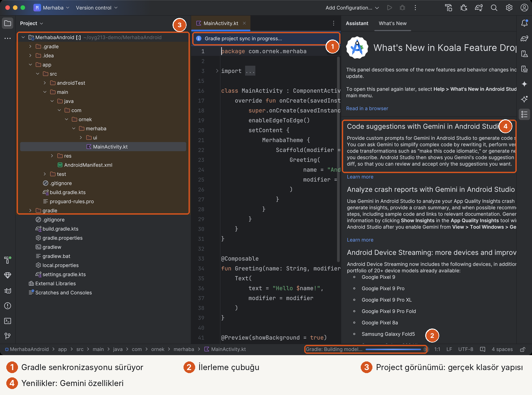
Task: Open the Version control menu
Action: (x=97, y=8)
